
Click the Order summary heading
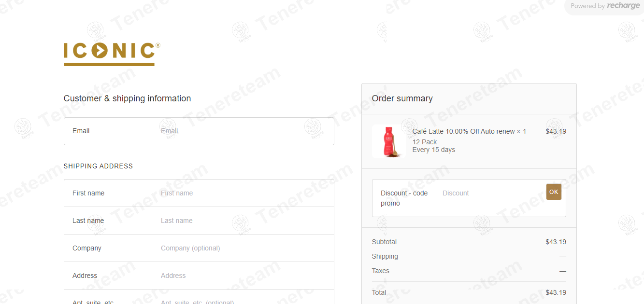pos(402,98)
